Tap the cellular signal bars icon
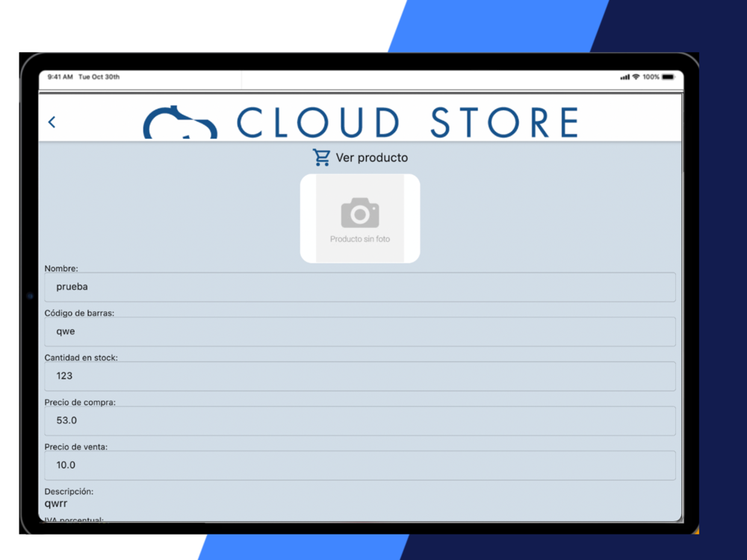The image size is (747, 560). [x=624, y=77]
